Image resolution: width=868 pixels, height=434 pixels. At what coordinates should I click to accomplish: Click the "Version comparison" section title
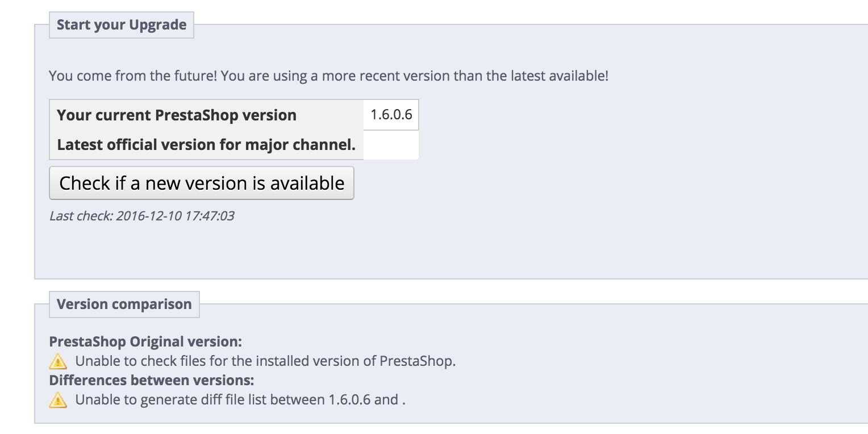(x=124, y=304)
